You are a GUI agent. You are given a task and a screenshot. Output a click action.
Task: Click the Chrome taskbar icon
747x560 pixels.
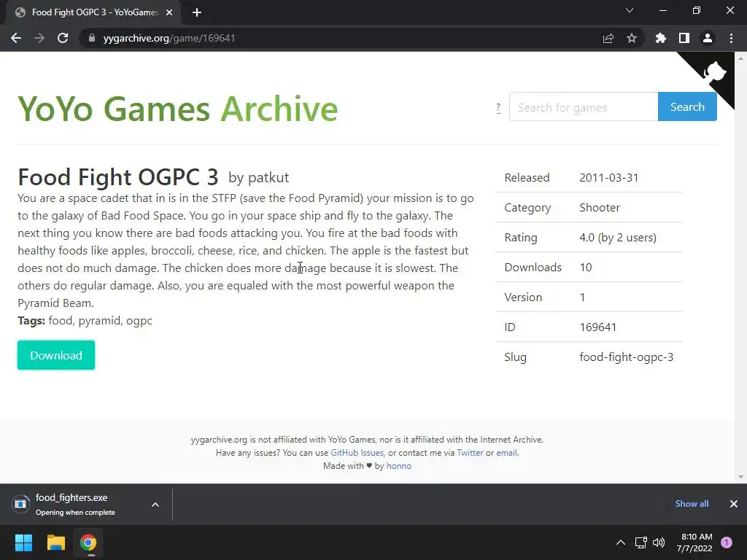tap(88, 542)
